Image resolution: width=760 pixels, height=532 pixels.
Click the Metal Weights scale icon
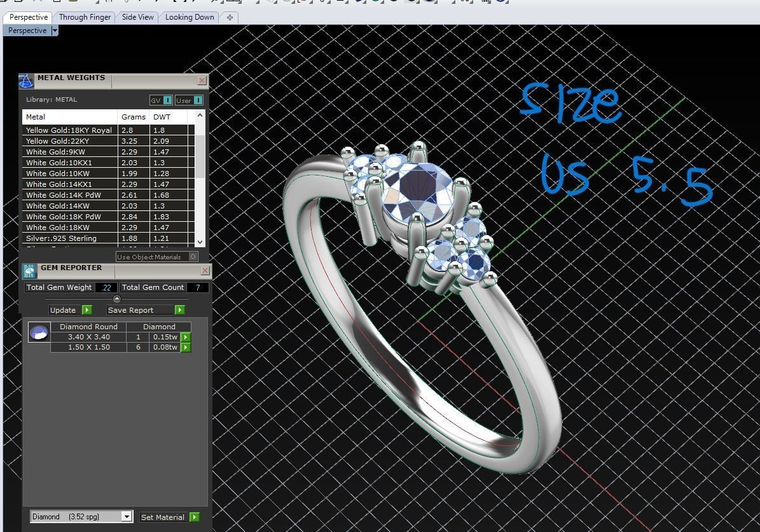coord(26,81)
